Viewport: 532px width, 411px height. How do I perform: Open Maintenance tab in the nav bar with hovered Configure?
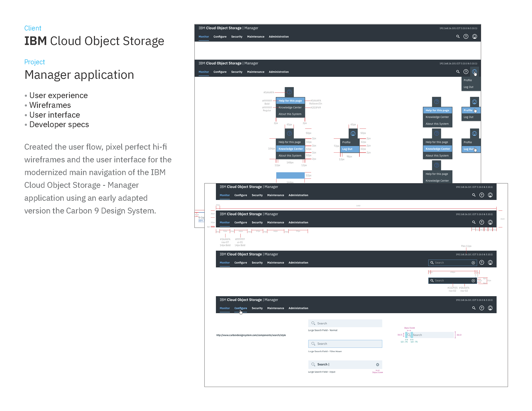coord(275,308)
